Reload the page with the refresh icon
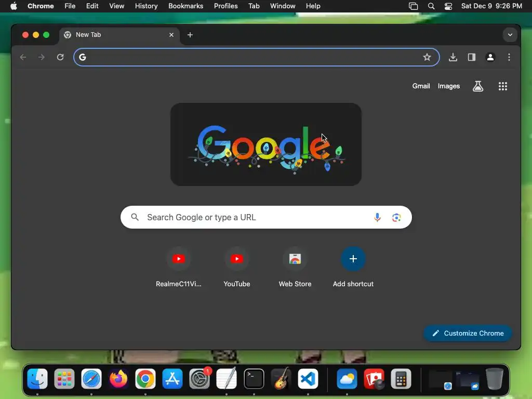 click(60, 57)
